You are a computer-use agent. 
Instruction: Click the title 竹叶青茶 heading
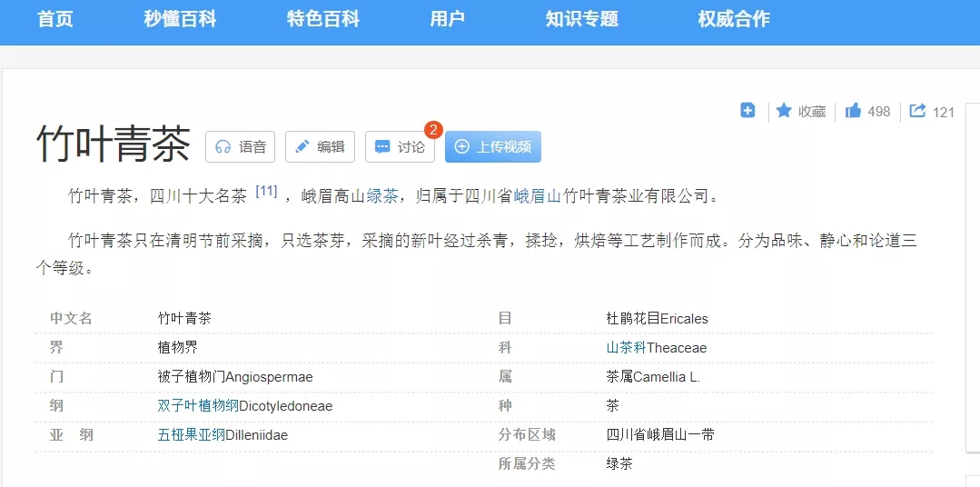[114, 144]
